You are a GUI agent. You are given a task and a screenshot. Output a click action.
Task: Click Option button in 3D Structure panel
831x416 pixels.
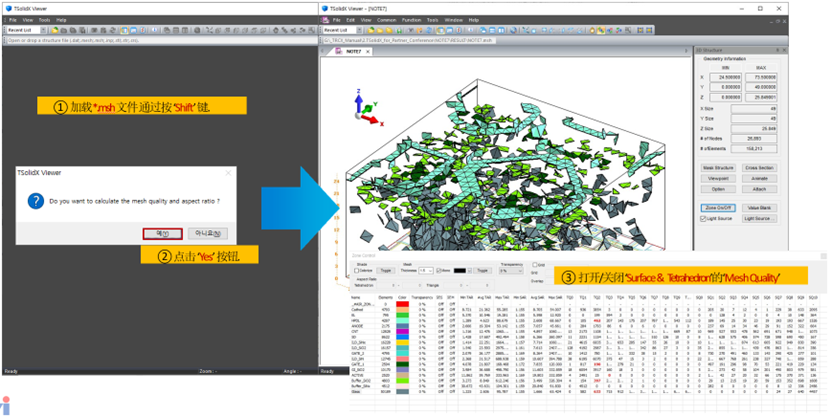(718, 189)
